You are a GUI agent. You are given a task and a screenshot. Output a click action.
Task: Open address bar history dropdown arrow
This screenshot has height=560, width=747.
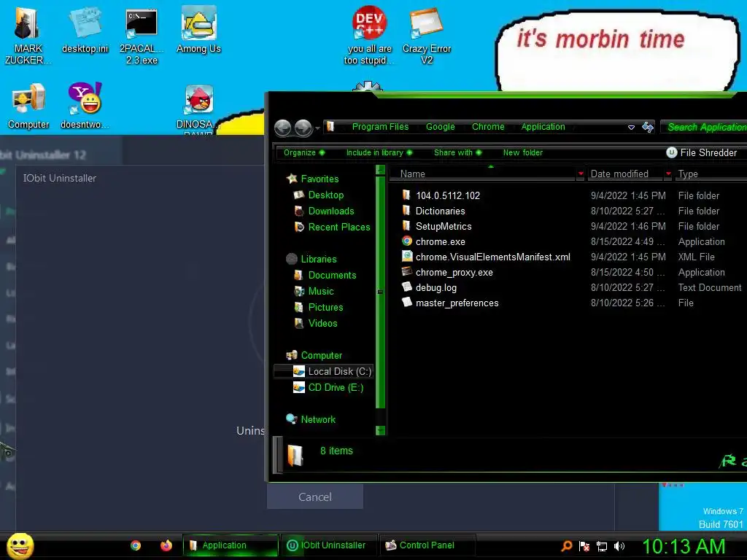coord(631,128)
